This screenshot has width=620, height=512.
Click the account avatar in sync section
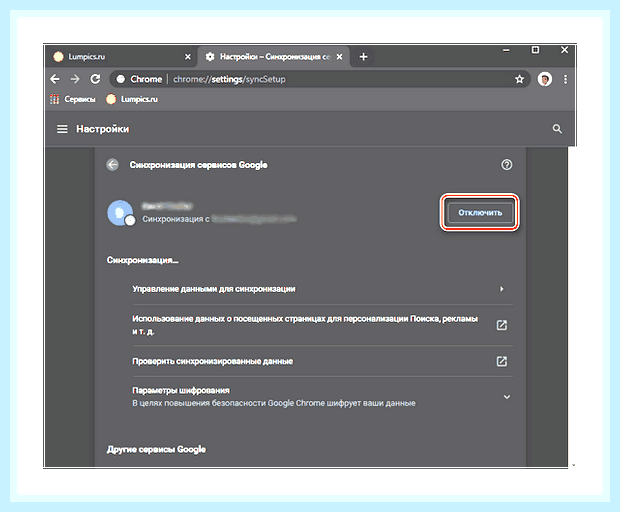pos(121,213)
